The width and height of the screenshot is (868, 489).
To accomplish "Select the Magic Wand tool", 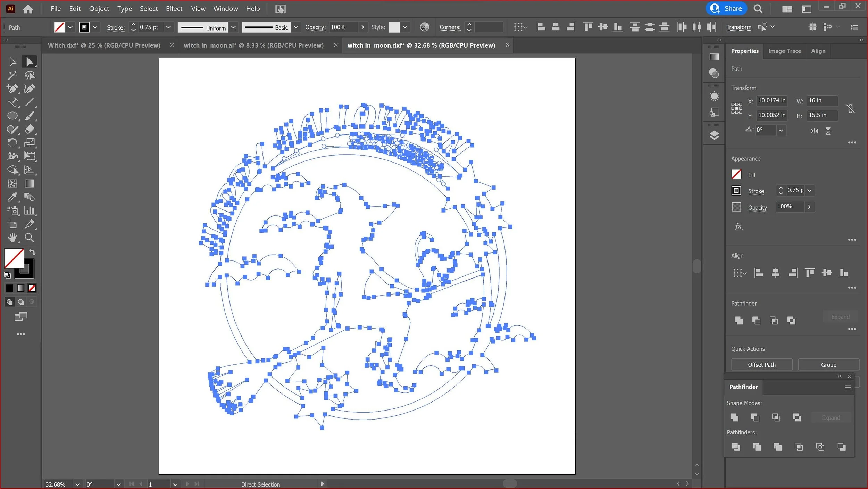I will point(12,75).
